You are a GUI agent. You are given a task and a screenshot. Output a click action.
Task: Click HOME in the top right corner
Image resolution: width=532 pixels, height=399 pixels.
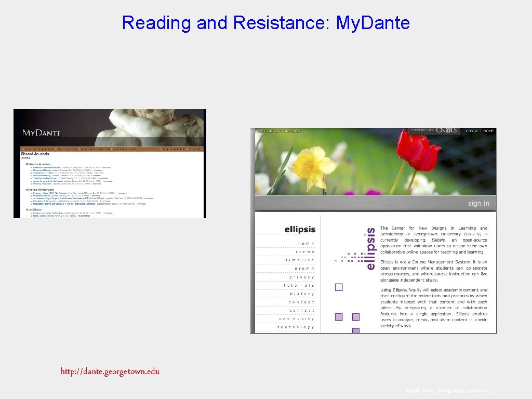489,130
